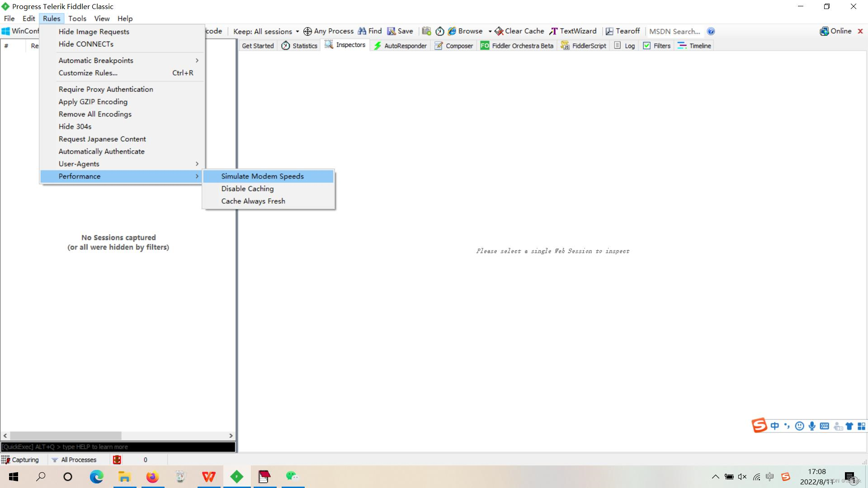Open the All Processes filter selector
Viewport: 868px width, 488px height.
point(74,460)
